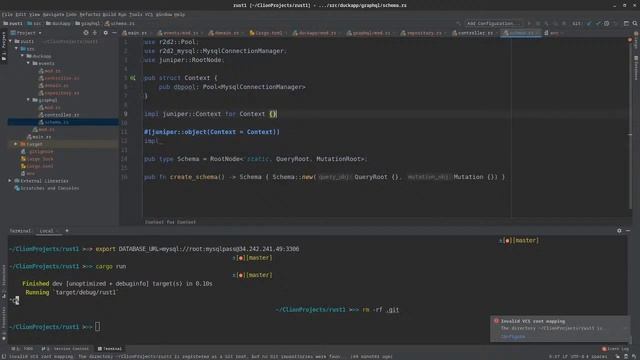Click 'cargo run' command in terminal

click(111, 266)
